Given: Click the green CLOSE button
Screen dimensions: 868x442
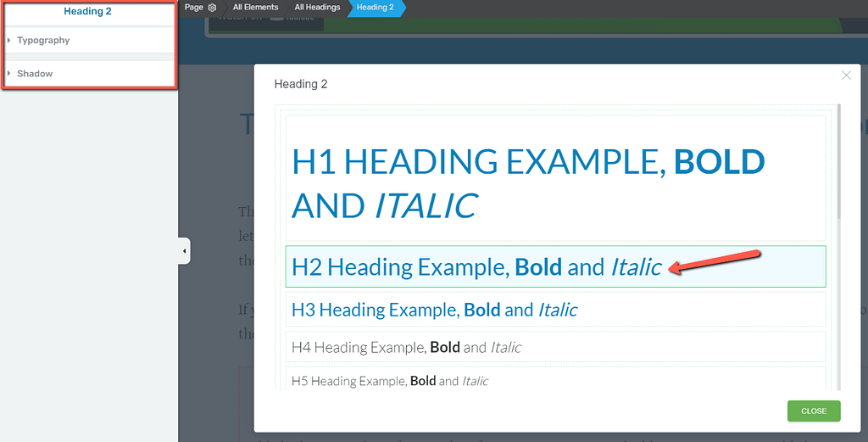Looking at the screenshot, I should 814,411.
